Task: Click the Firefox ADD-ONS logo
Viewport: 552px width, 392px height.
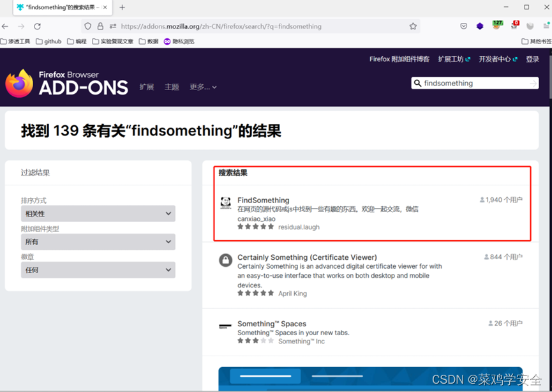Action: (64, 82)
